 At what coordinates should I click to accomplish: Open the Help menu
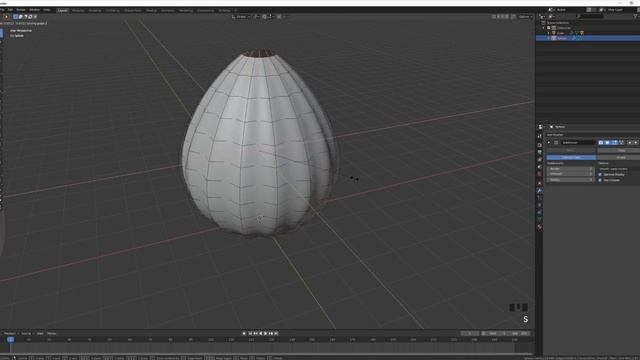(47, 9)
